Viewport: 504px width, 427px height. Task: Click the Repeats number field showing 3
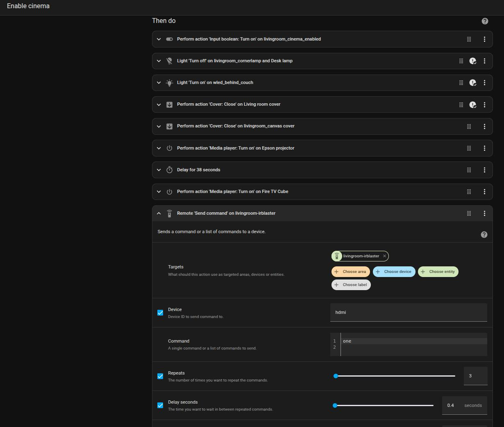click(476, 376)
